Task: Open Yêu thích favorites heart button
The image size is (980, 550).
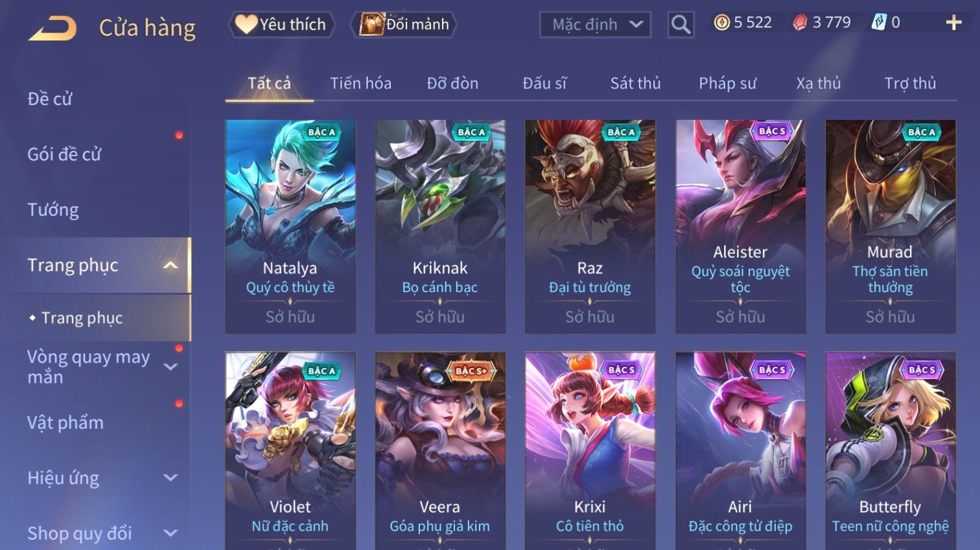Action: point(281,25)
